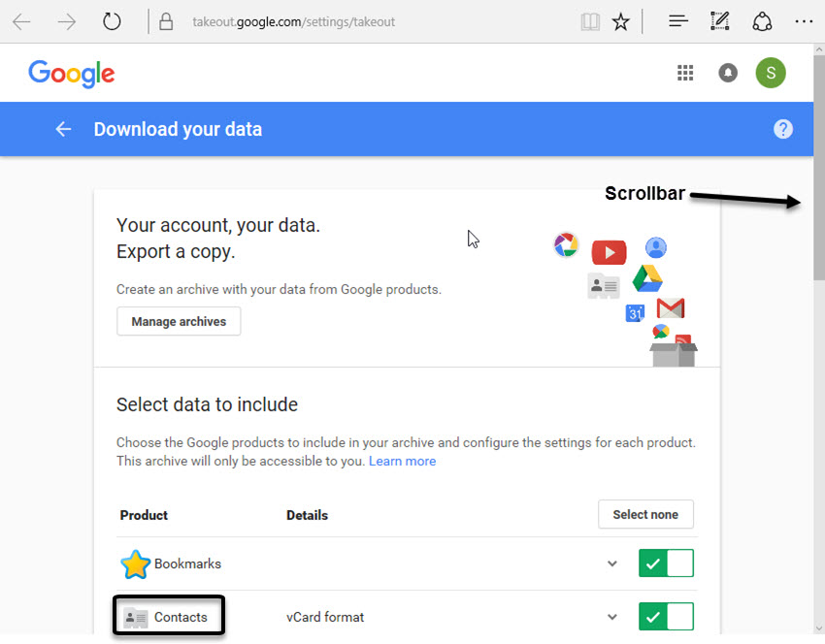Screen dimensions: 825x644
Task: Click the Manage archives button
Action: coord(179,321)
